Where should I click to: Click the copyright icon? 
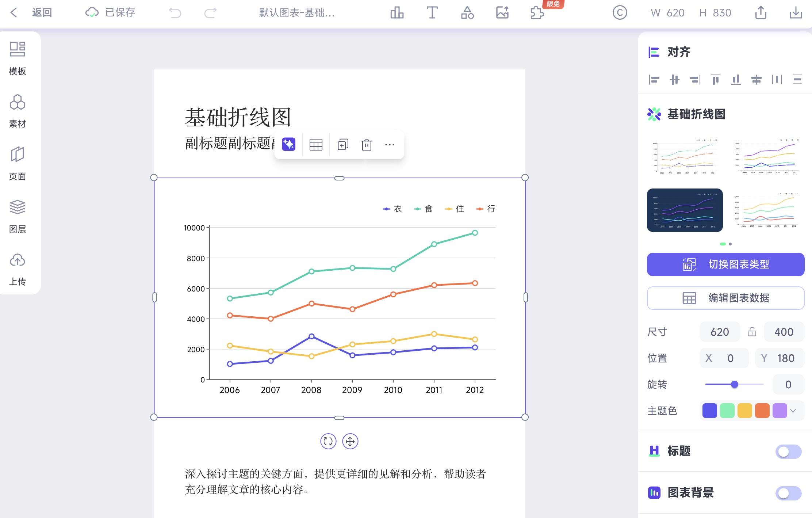coord(620,13)
